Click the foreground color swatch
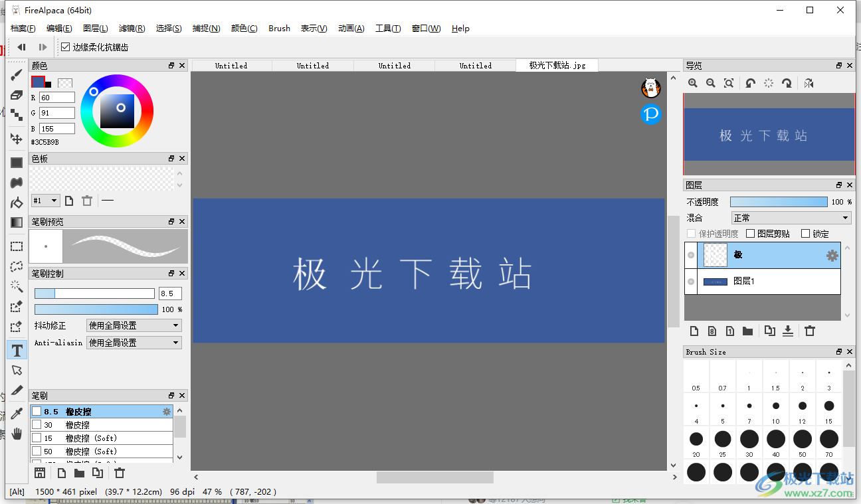 (38, 82)
